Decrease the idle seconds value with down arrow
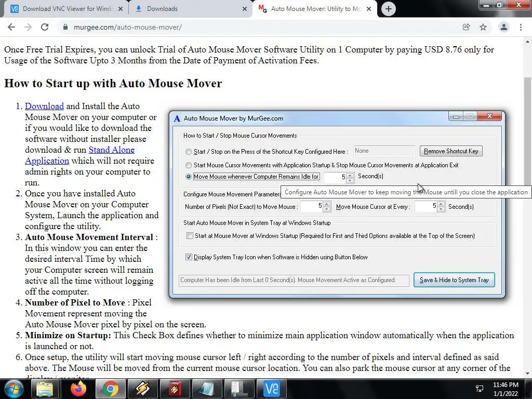Image resolution: width=532 pixels, height=399 pixels. [x=350, y=180]
